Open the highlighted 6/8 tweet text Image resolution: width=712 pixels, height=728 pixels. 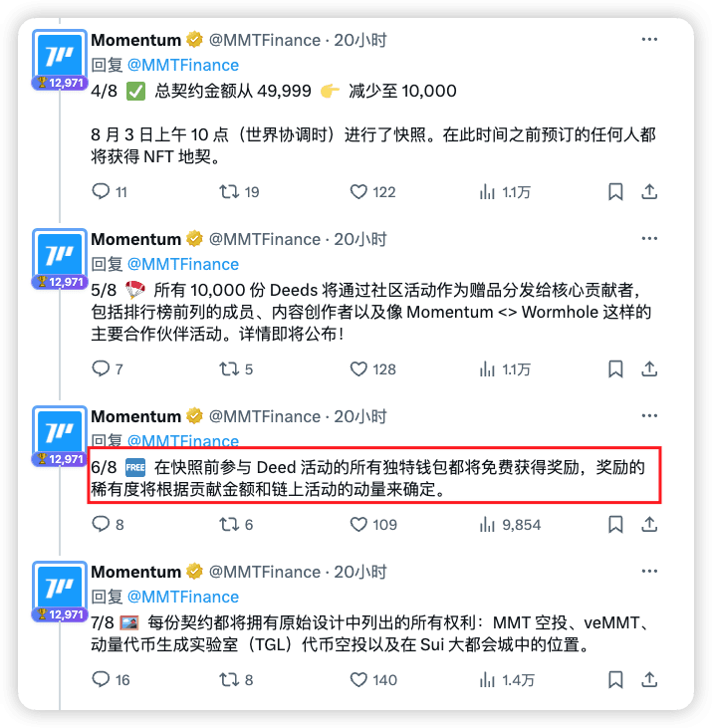point(374,475)
